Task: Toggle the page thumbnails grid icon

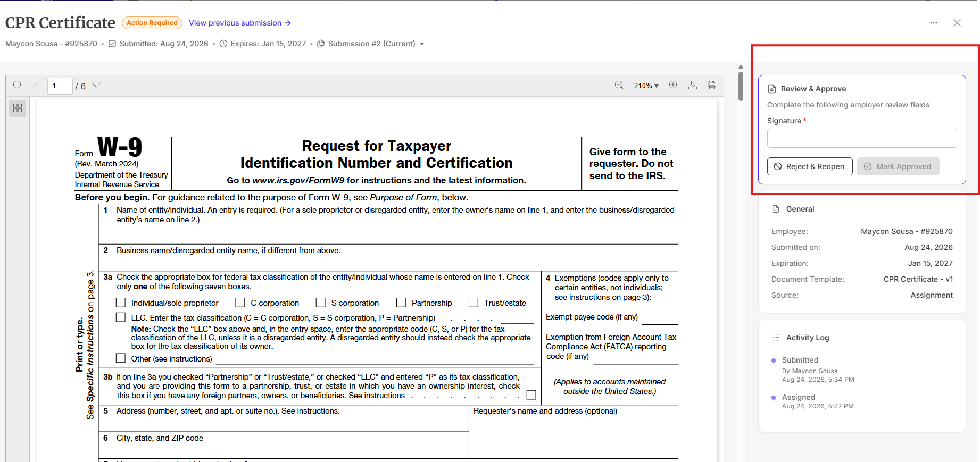Action: click(x=18, y=108)
